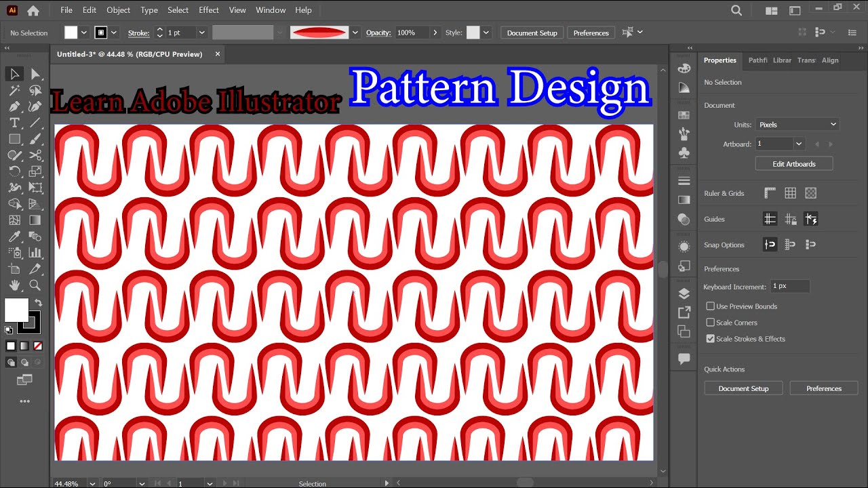Viewport: 868px width, 488px height.
Task: Open the zoom level 44.48% dropdown
Action: (x=93, y=483)
